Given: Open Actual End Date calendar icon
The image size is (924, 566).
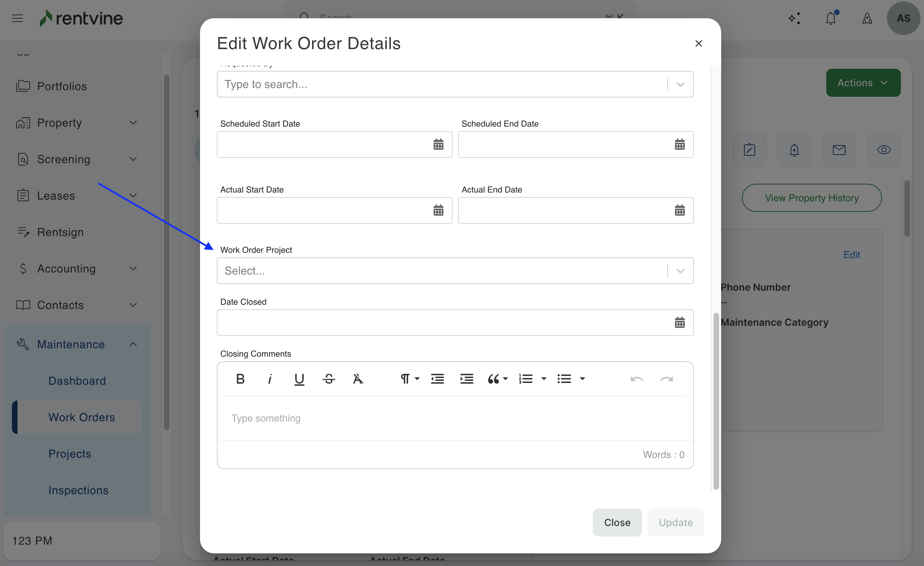Looking at the screenshot, I should [x=679, y=210].
